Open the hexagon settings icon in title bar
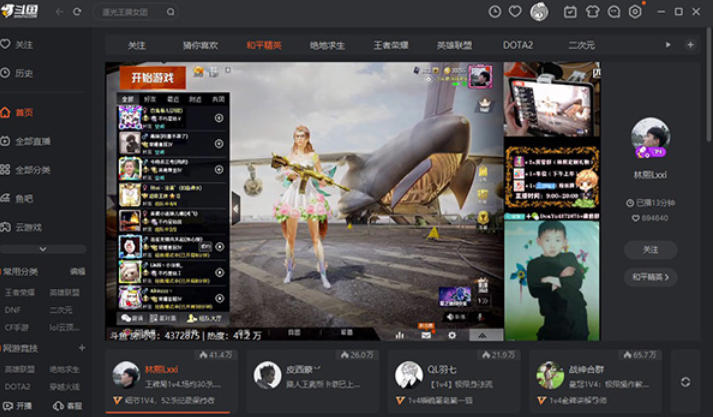The width and height of the screenshot is (716, 417). tap(635, 12)
